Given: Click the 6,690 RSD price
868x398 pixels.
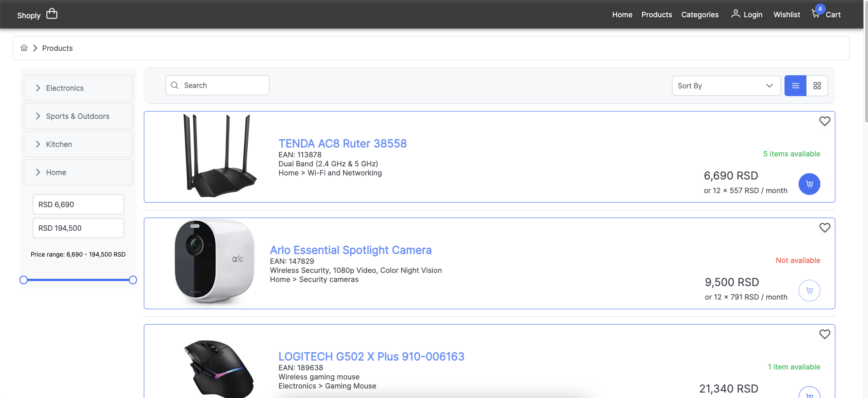Looking at the screenshot, I should click(731, 175).
